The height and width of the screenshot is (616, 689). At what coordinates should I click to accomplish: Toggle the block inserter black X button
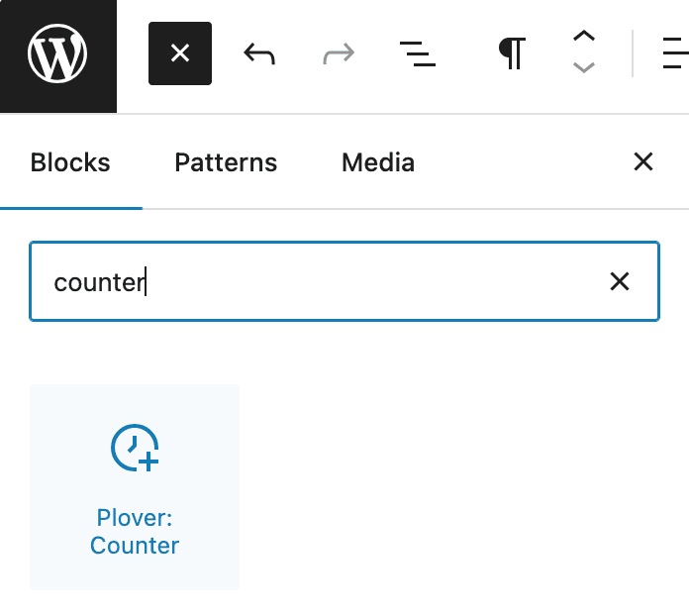pyautogui.click(x=180, y=53)
